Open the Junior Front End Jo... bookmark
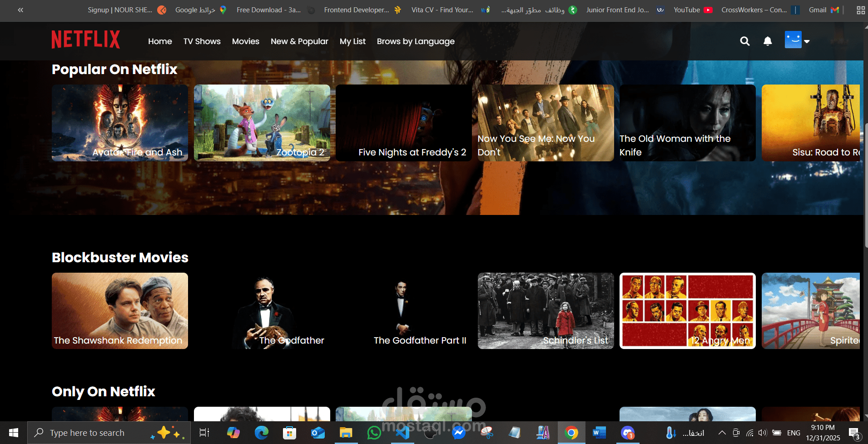Viewport: 868px width, 444px height. (x=625, y=10)
